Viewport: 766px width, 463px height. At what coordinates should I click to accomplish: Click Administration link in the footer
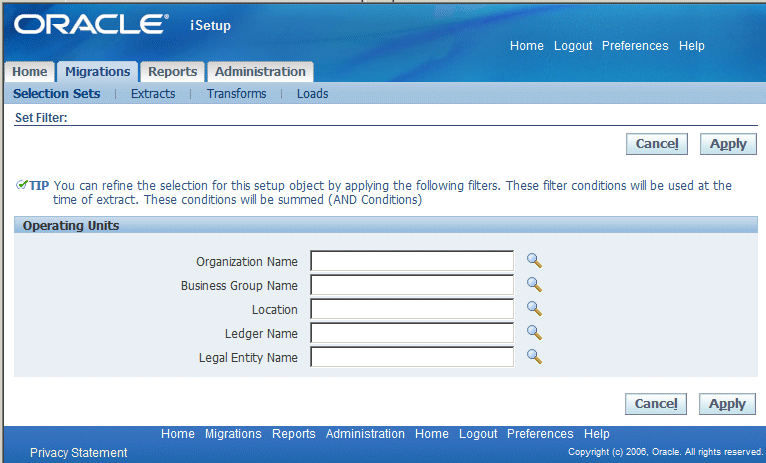pos(365,434)
